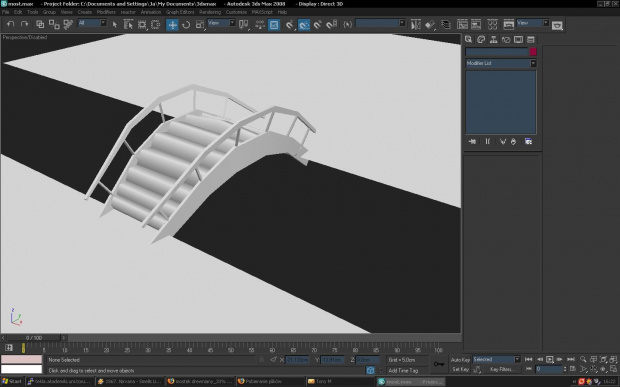Open the Edit menu

(18, 12)
